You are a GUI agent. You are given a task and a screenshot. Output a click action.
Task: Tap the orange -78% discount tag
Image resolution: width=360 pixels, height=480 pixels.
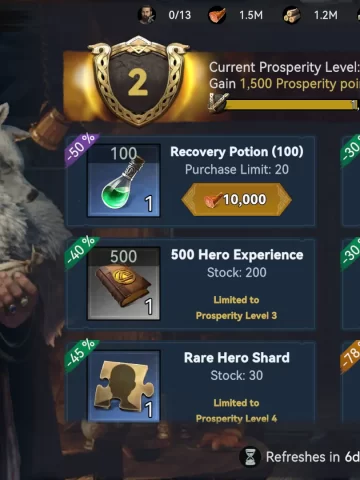coord(351,356)
